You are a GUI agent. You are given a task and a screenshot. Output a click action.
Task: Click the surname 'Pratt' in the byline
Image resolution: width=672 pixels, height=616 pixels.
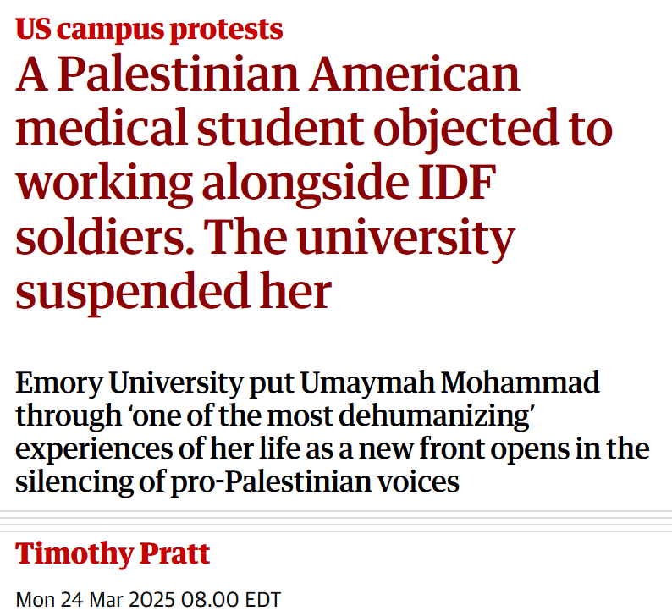coord(175,553)
